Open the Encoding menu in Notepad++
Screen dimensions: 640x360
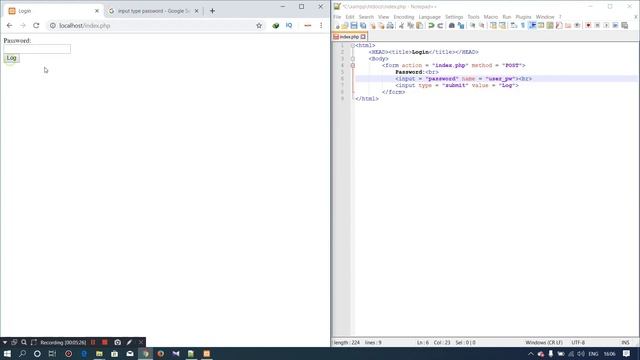click(404, 17)
